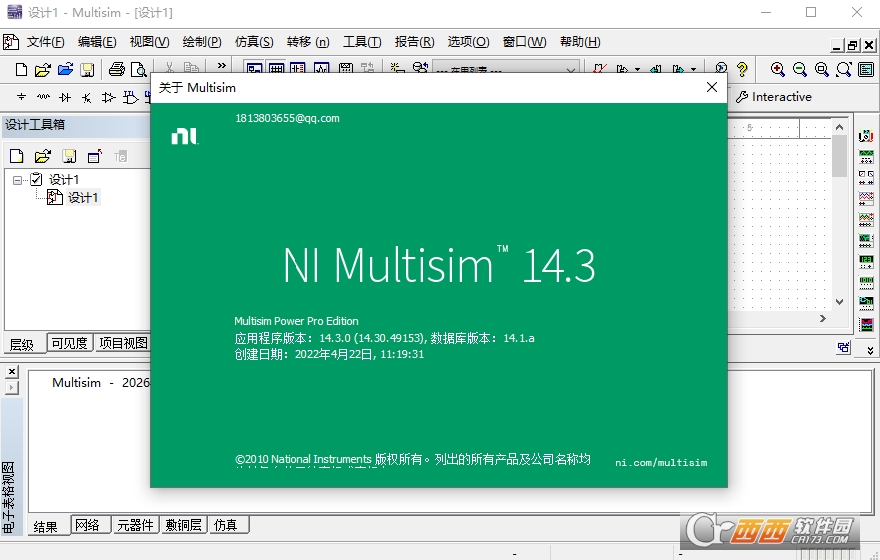The width and height of the screenshot is (880, 560).
Task: Click Open file icon in 设计工具箱 panel
Action: point(43,156)
